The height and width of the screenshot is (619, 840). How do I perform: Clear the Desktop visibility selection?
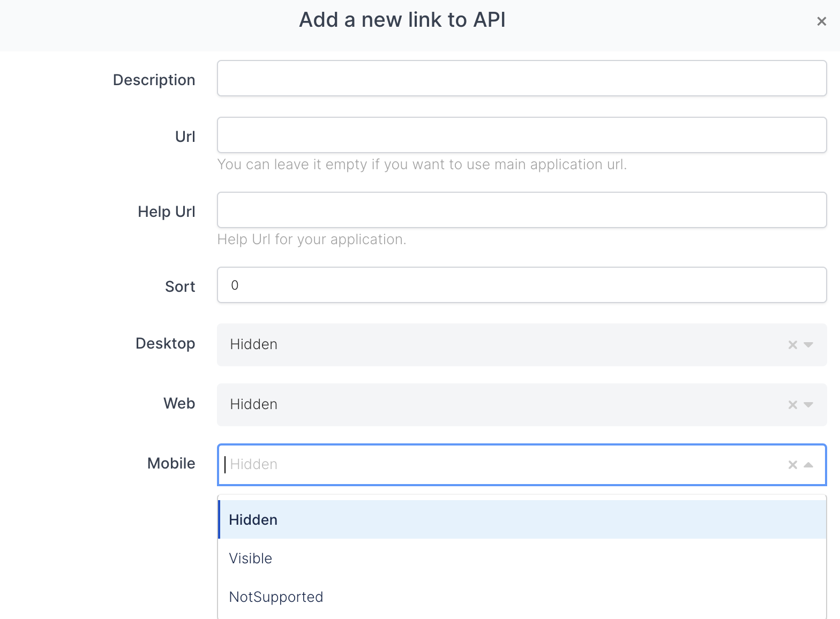[x=792, y=345]
